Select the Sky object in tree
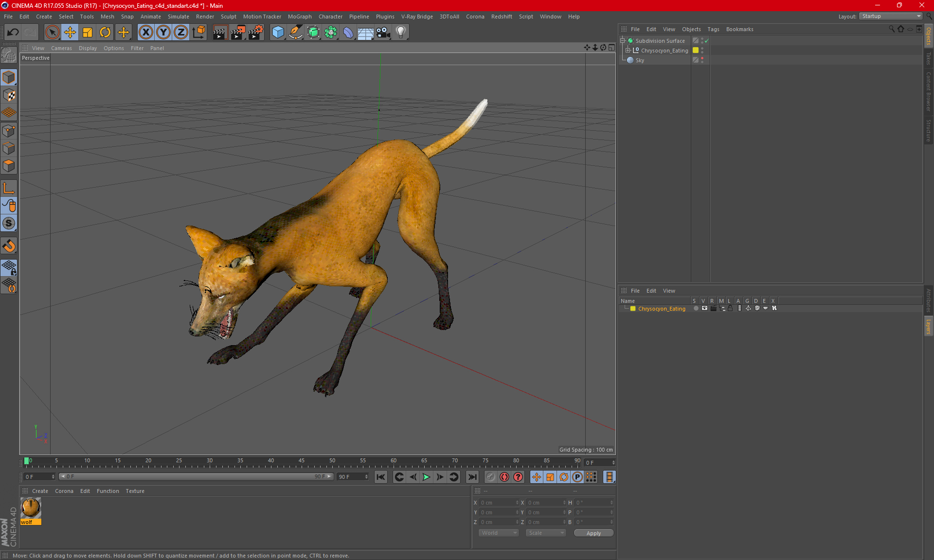This screenshot has height=560, width=934. 640,60
